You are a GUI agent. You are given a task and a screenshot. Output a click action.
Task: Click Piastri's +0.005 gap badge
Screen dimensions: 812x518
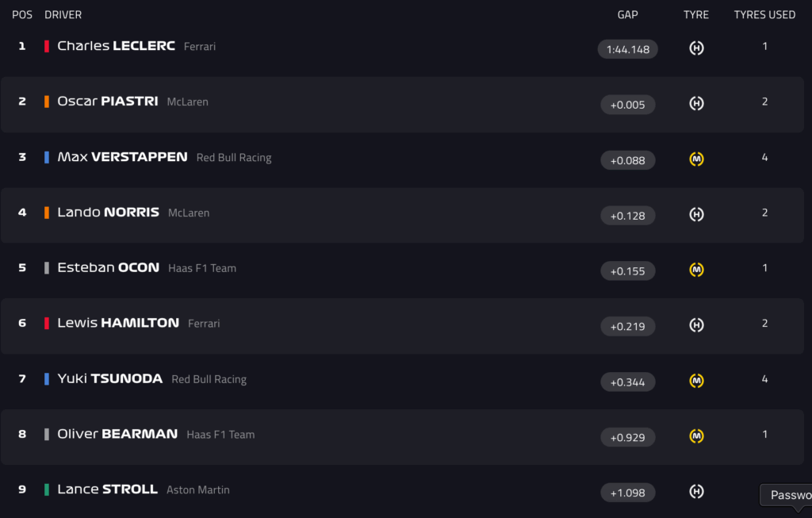tap(627, 105)
